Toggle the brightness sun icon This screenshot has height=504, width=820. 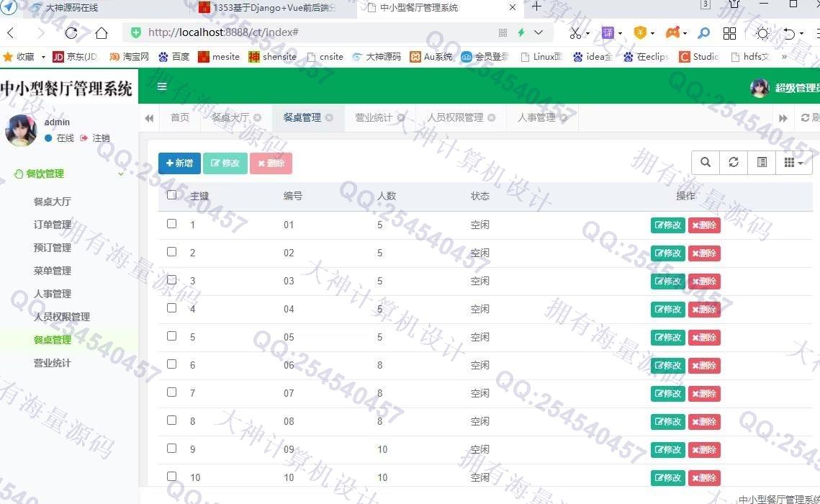tap(762, 33)
